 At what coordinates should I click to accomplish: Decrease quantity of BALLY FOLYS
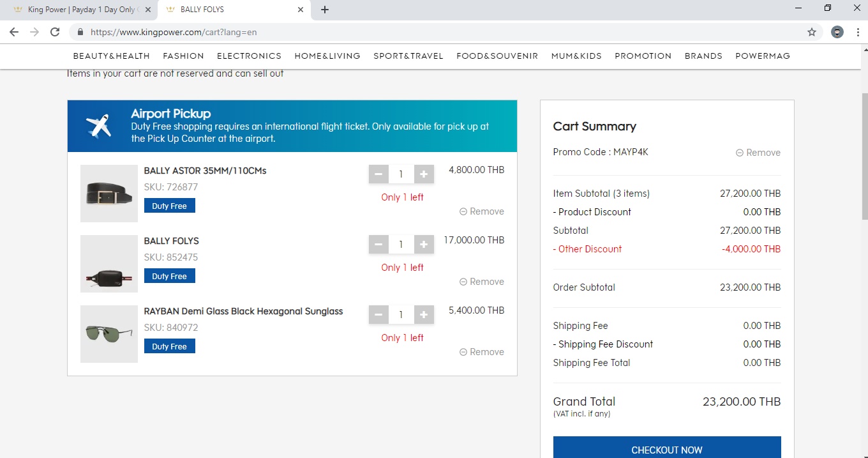click(378, 244)
